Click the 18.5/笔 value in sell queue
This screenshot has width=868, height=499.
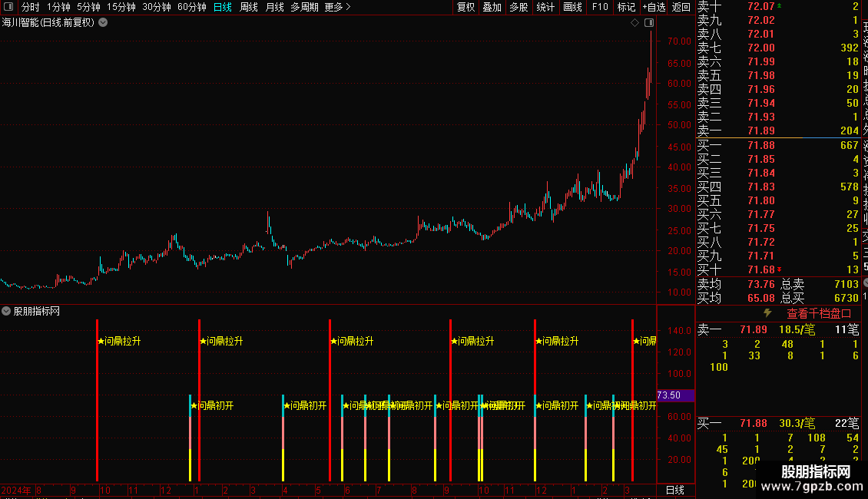click(x=797, y=329)
